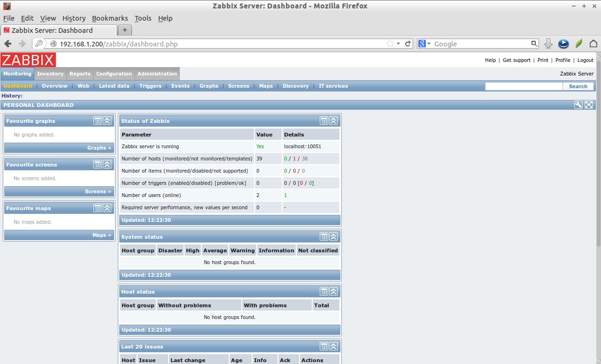Open URL history dropdown arrow

tap(399, 44)
